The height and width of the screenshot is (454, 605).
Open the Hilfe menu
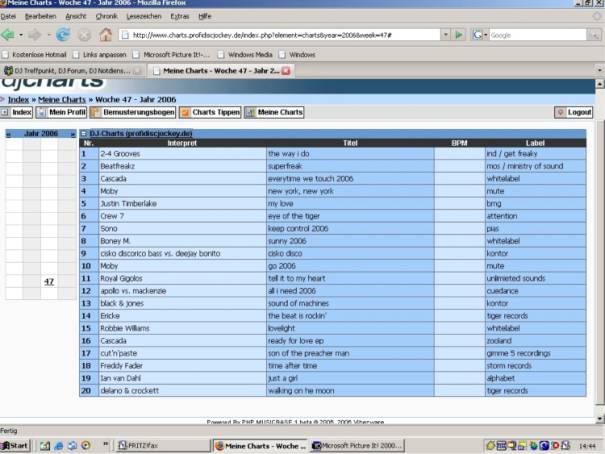(x=205, y=16)
